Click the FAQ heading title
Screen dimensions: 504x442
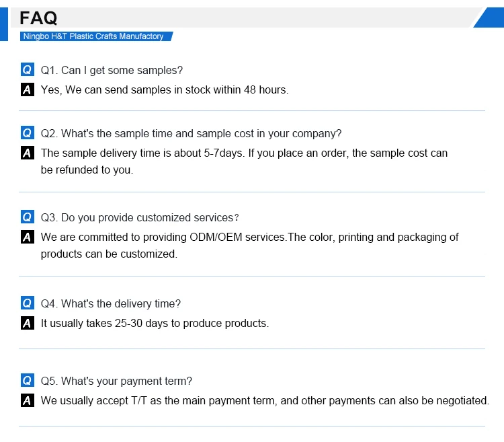coord(39,17)
